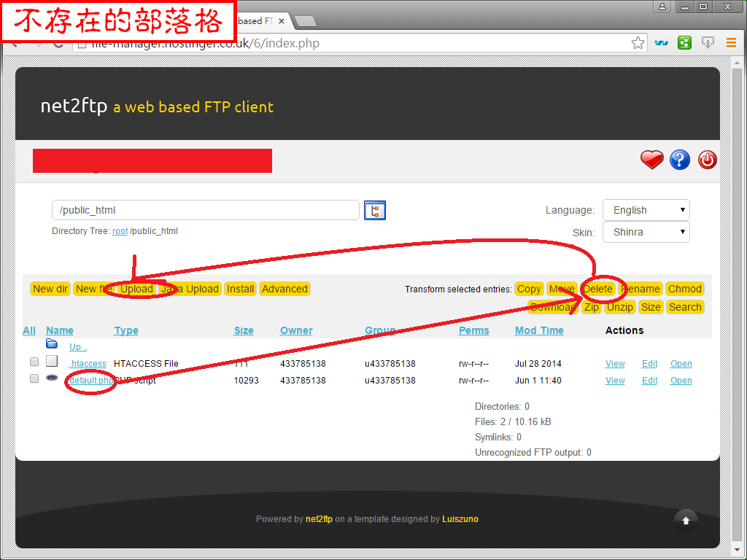747x560 pixels.
Task: Click the Luiszuno link in the footer
Action: pyautogui.click(x=460, y=519)
